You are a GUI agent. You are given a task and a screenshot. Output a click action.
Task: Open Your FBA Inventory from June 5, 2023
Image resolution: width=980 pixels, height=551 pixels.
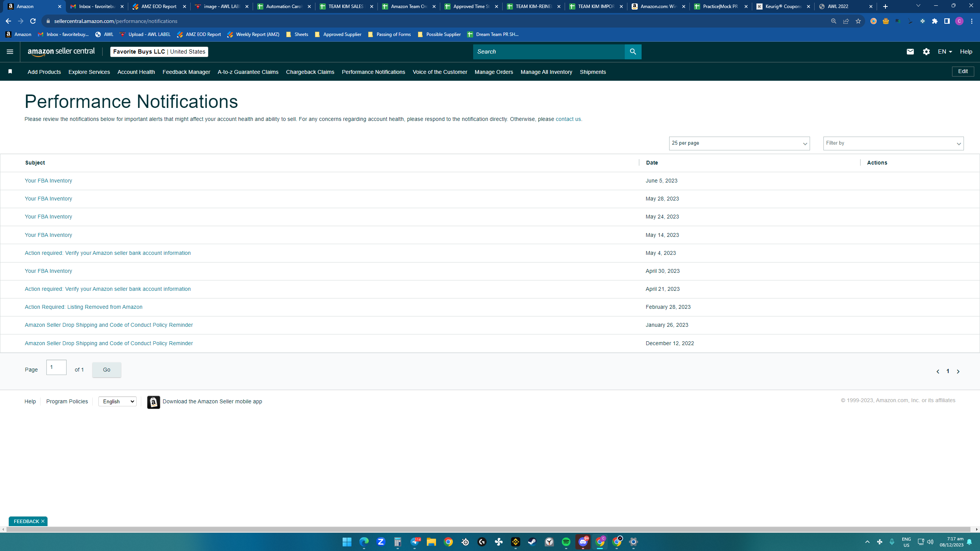tap(48, 181)
